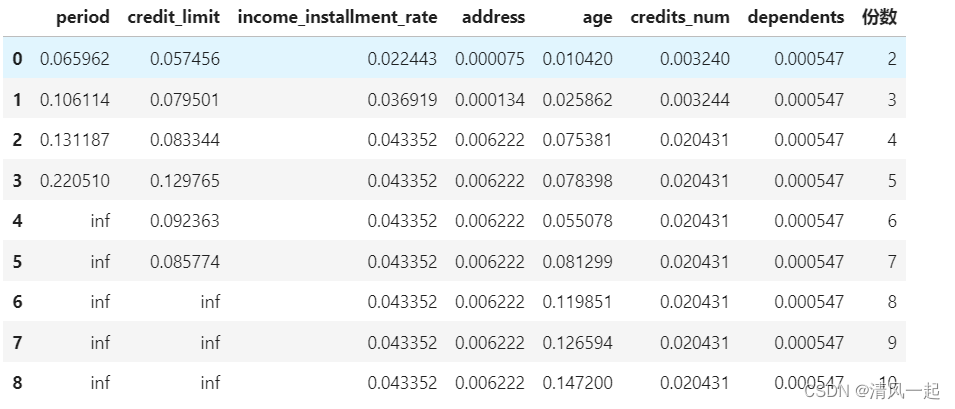Select row index 0
This screenshot has width=955, height=409.
point(17,58)
